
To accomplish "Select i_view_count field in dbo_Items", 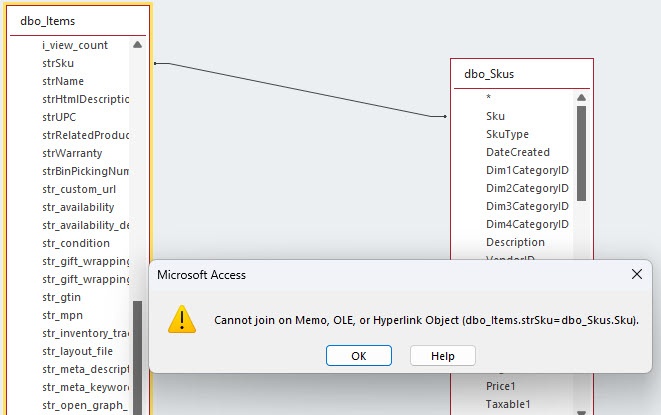I will 75,45.
